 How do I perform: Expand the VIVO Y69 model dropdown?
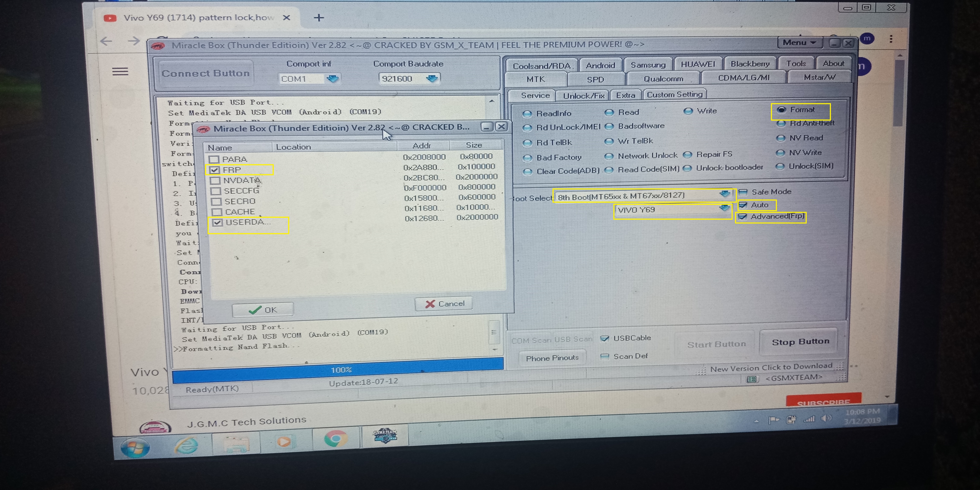(x=724, y=208)
